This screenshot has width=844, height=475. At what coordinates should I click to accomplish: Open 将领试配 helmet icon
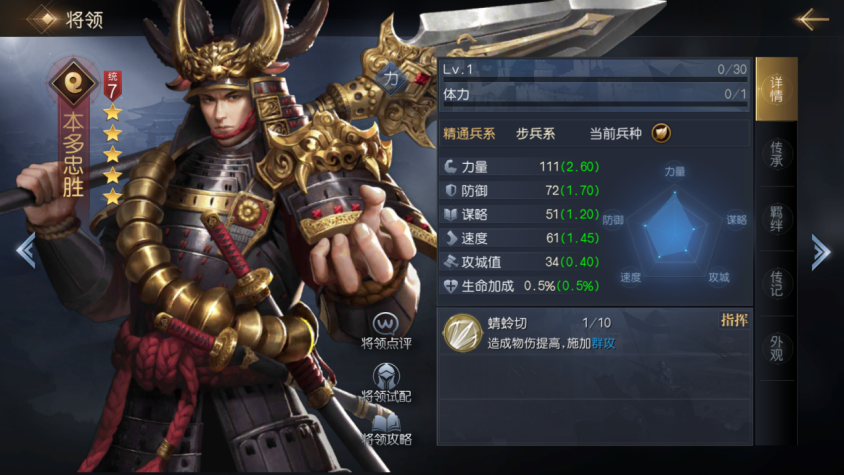386,376
